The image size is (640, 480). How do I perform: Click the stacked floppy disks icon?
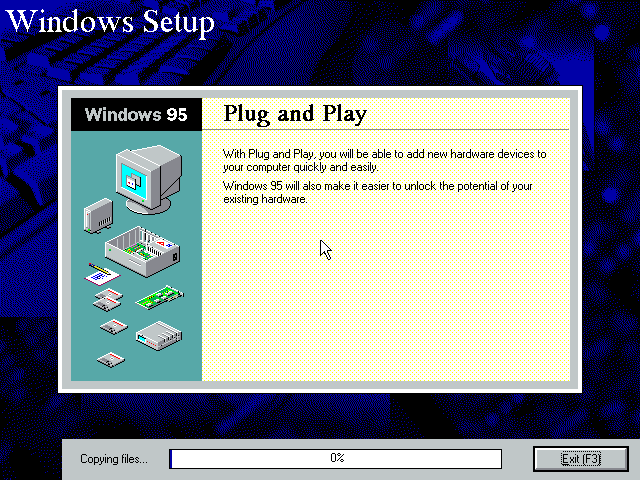point(108,300)
